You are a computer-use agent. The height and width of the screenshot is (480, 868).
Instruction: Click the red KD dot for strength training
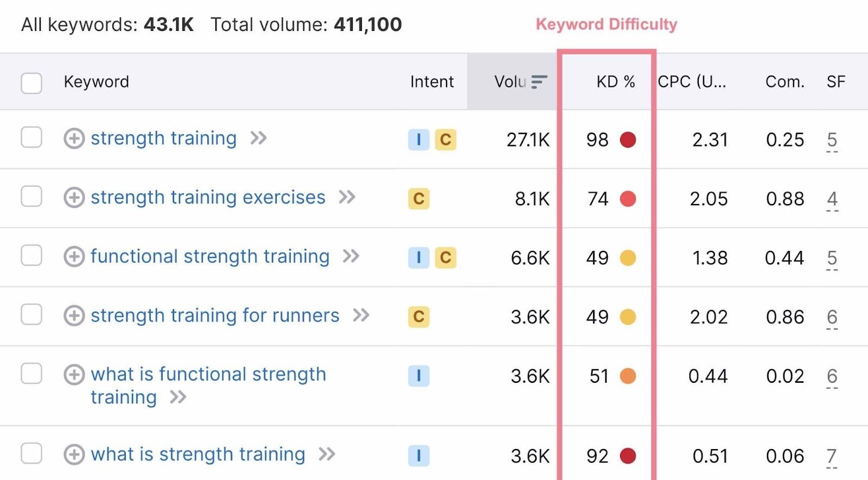[x=628, y=140]
